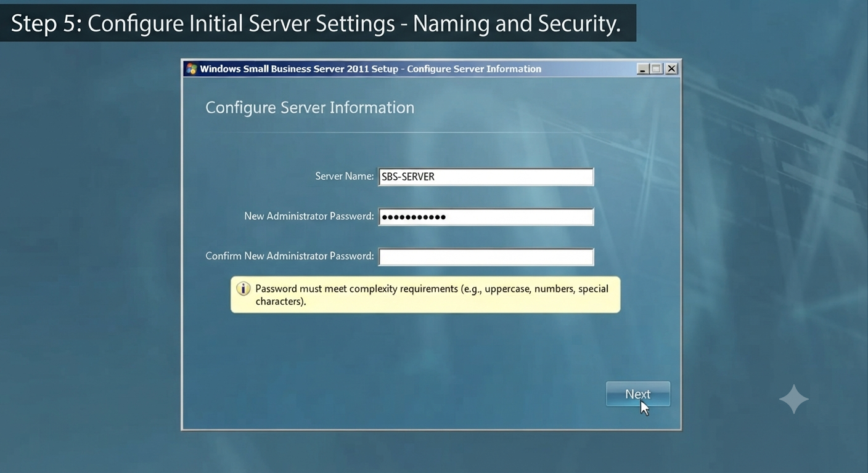Click the Windows flag icon in title bar
Image resolution: width=868 pixels, height=473 pixels.
192,69
